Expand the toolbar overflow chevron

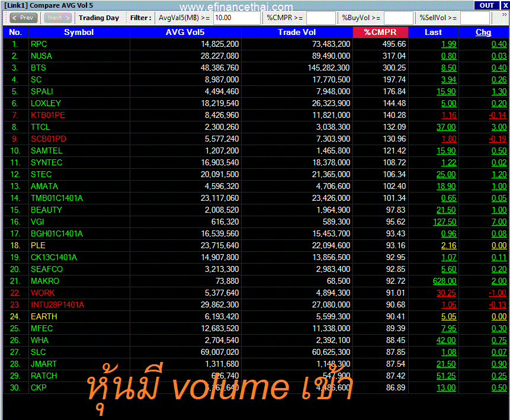(x=504, y=15)
